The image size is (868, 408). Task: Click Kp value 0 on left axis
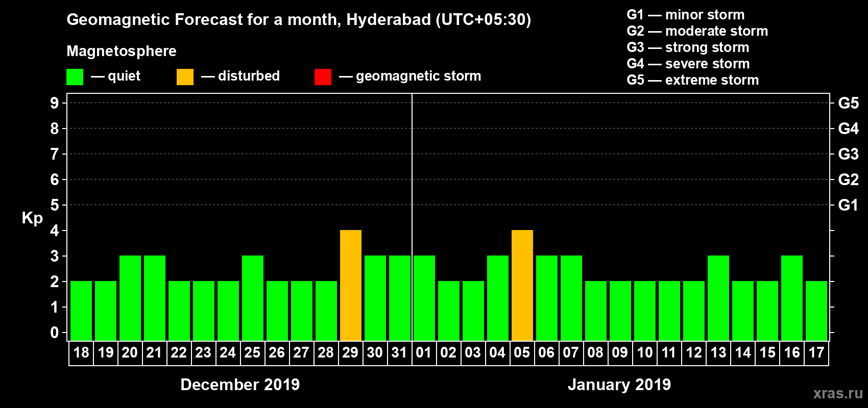click(55, 333)
